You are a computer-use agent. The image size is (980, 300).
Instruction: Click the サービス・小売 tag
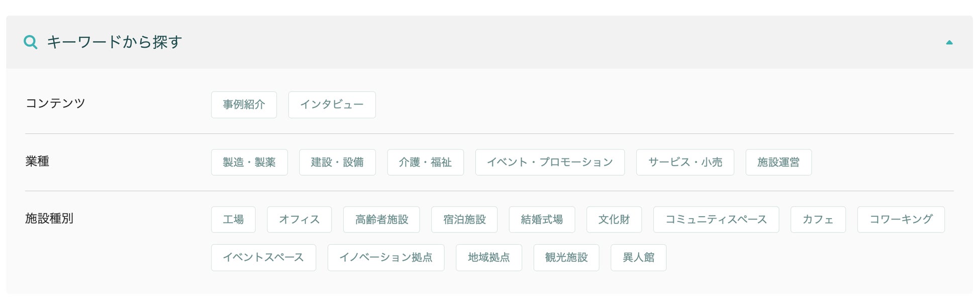685,162
